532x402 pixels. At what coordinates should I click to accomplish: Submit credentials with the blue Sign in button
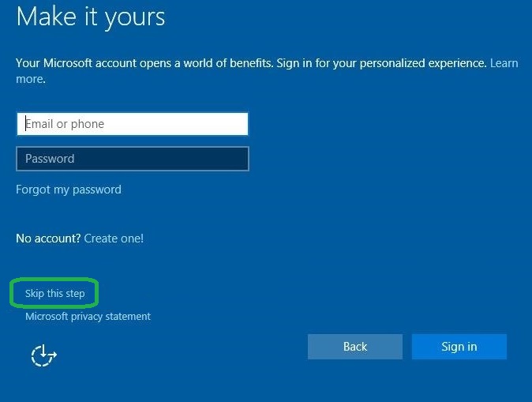[x=459, y=347]
